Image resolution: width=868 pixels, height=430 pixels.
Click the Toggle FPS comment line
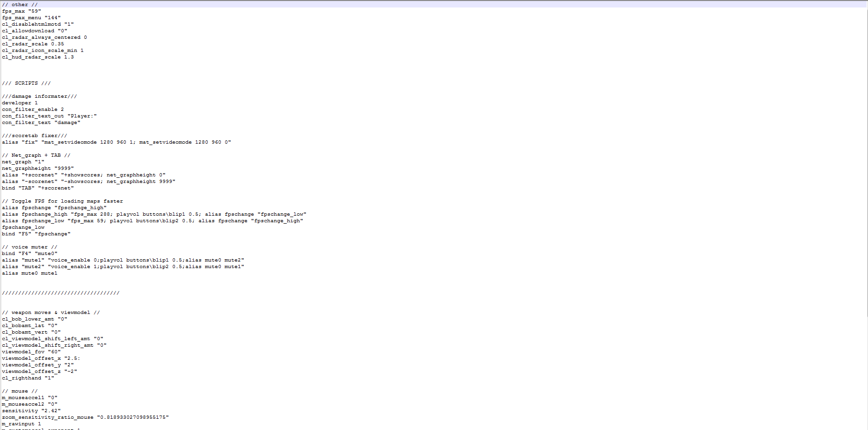(62, 201)
